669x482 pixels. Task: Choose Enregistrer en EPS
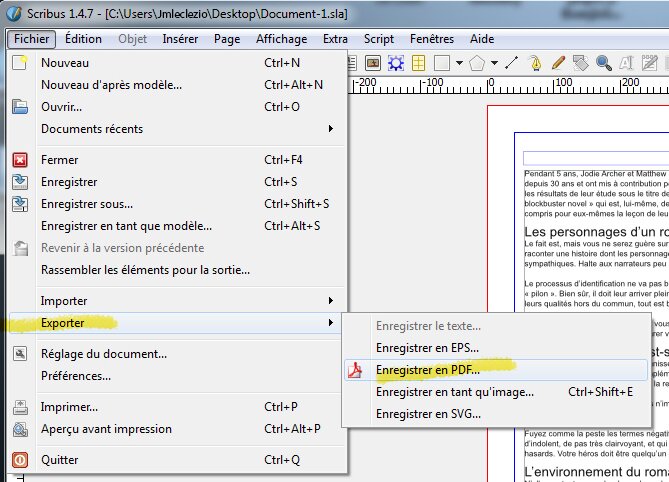pos(496,348)
